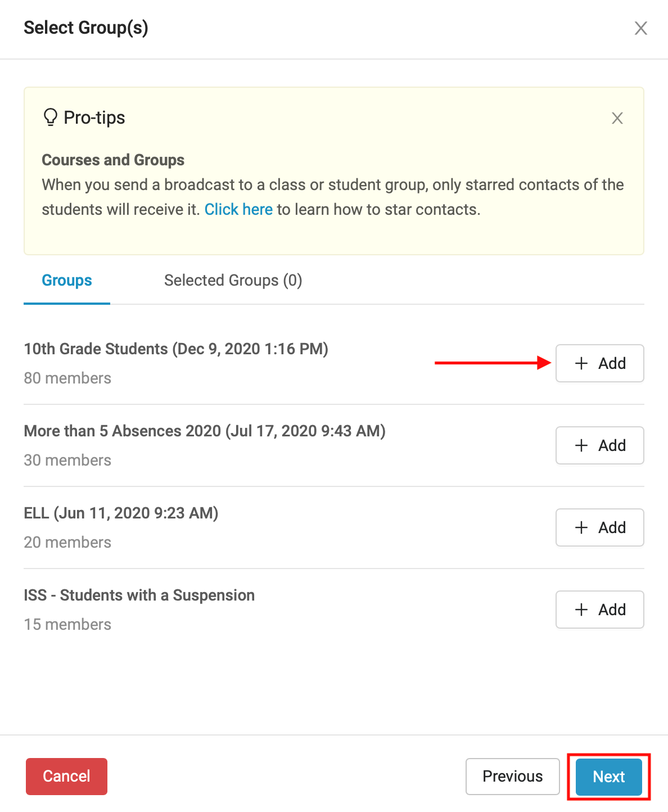Image resolution: width=668 pixels, height=812 pixels.
Task: Click the ELL group title
Action: click(x=121, y=513)
